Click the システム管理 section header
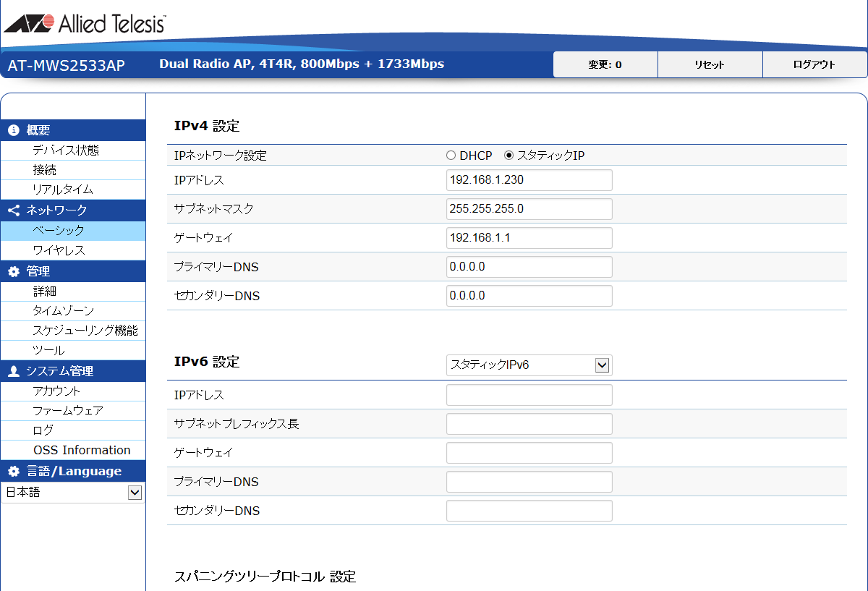This screenshot has height=591, width=868. (73, 372)
